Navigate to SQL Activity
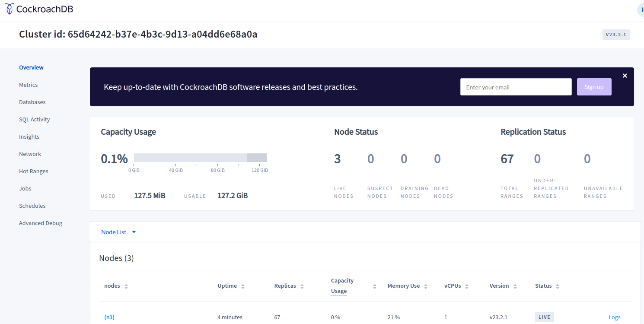The image size is (644, 324). (35, 119)
